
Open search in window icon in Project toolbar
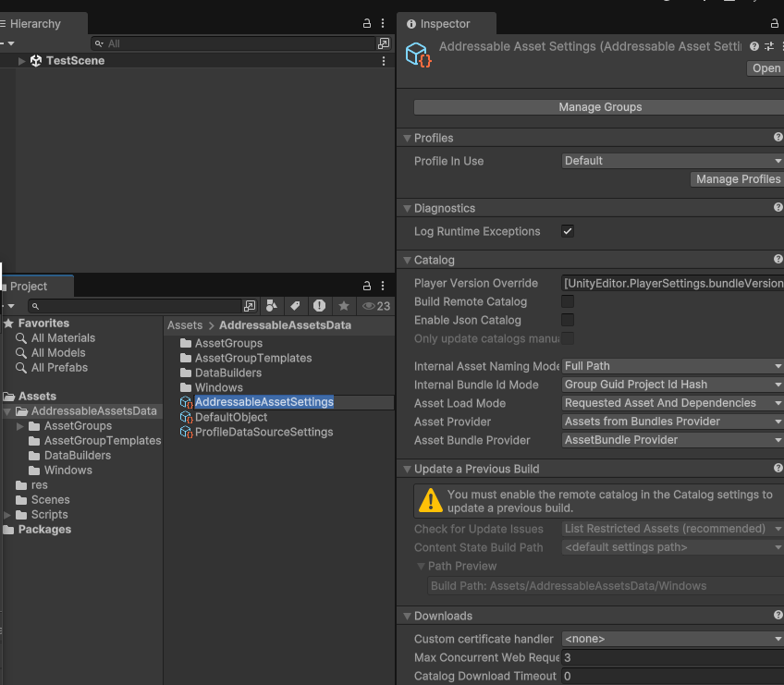tap(249, 306)
